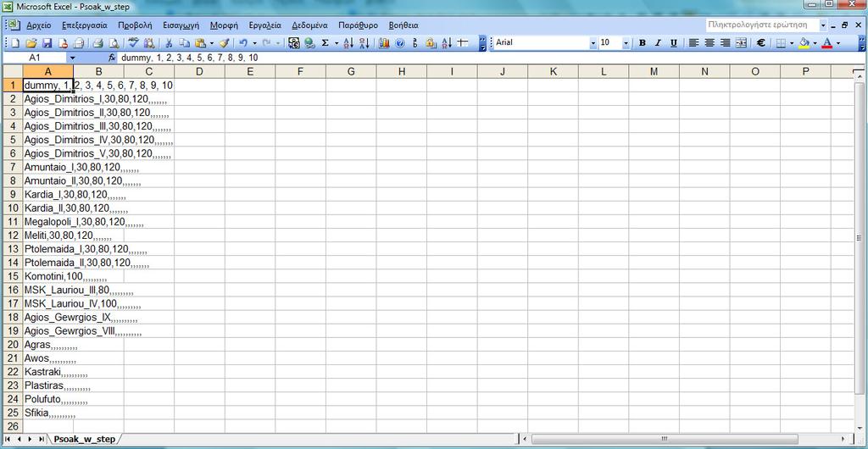Click the horizontal scrollbar thumb
The height and width of the screenshot is (449, 868).
coord(665,439)
